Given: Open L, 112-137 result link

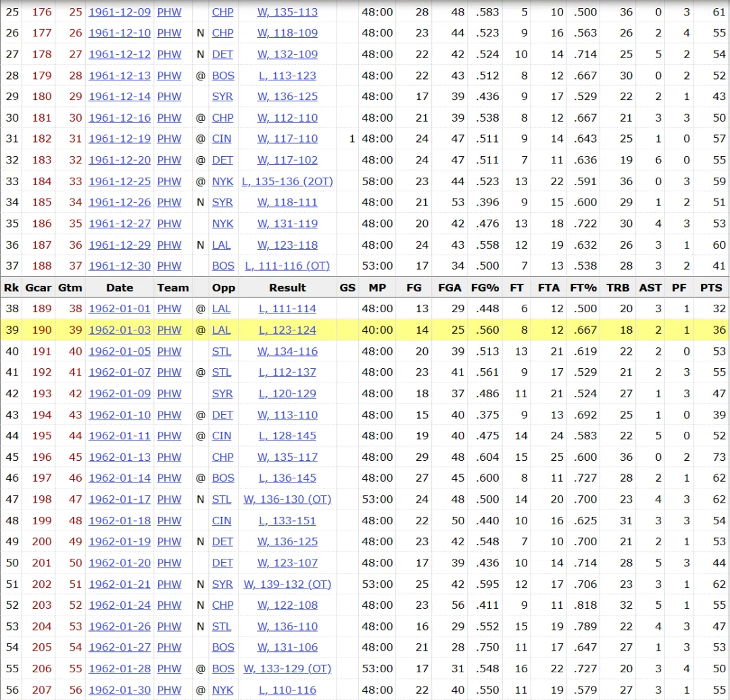Looking at the screenshot, I should click(287, 372).
